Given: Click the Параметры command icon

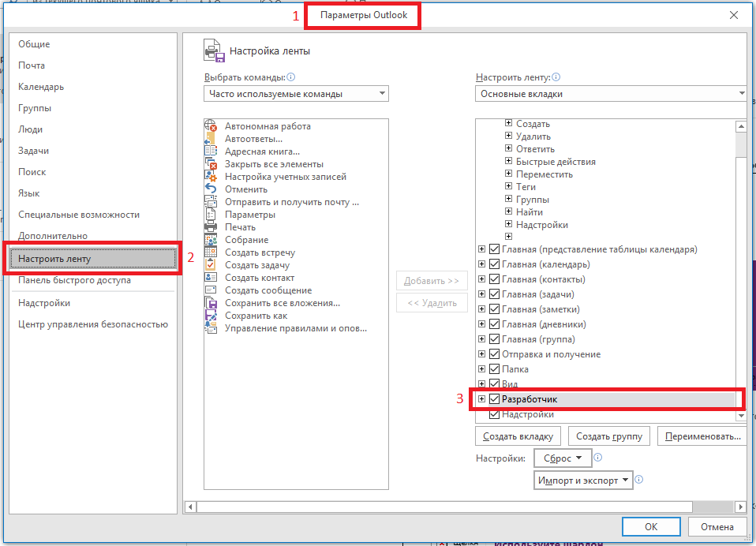Looking at the screenshot, I should (x=211, y=215).
